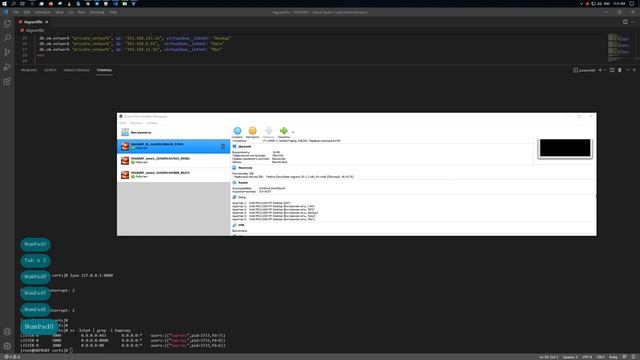
Task: Close the terminal panel with its X icon
Action: coord(634,70)
